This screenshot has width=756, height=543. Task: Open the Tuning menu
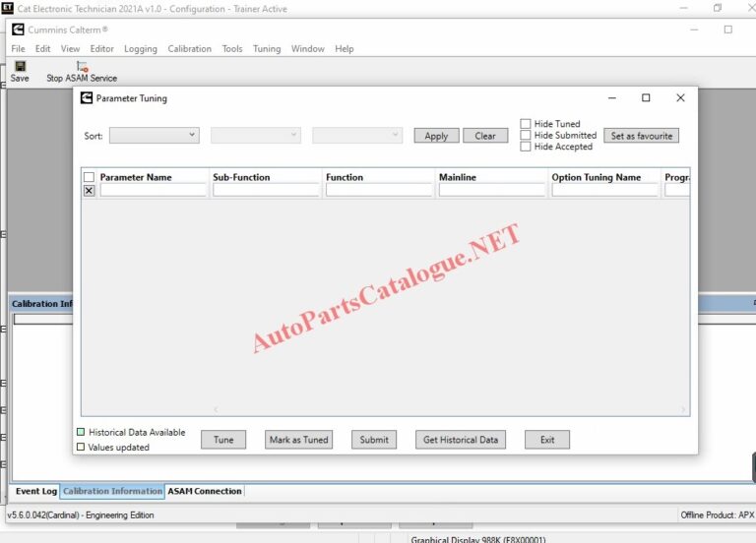(267, 48)
